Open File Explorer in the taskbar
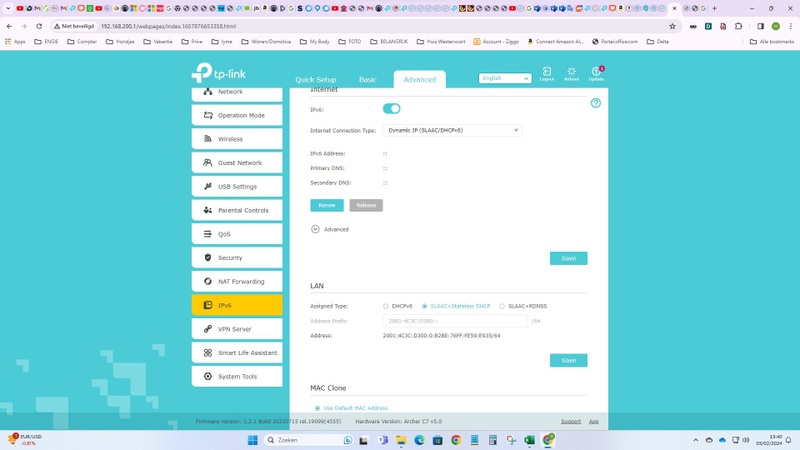Image resolution: width=800 pixels, height=450 pixels. click(401, 440)
